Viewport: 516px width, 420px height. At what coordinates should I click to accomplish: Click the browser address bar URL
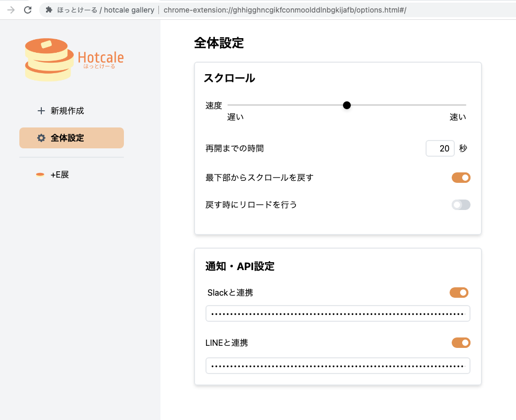pos(284,10)
